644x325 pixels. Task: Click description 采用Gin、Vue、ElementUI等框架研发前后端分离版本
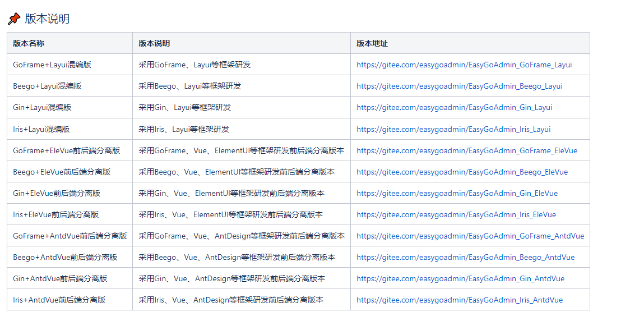(231, 193)
